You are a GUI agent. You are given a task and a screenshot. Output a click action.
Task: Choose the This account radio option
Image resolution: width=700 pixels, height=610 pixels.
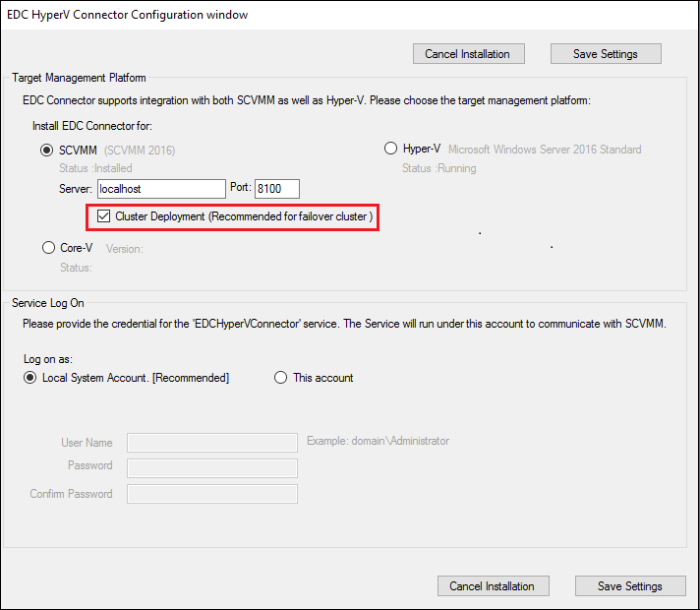tap(280, 378)
